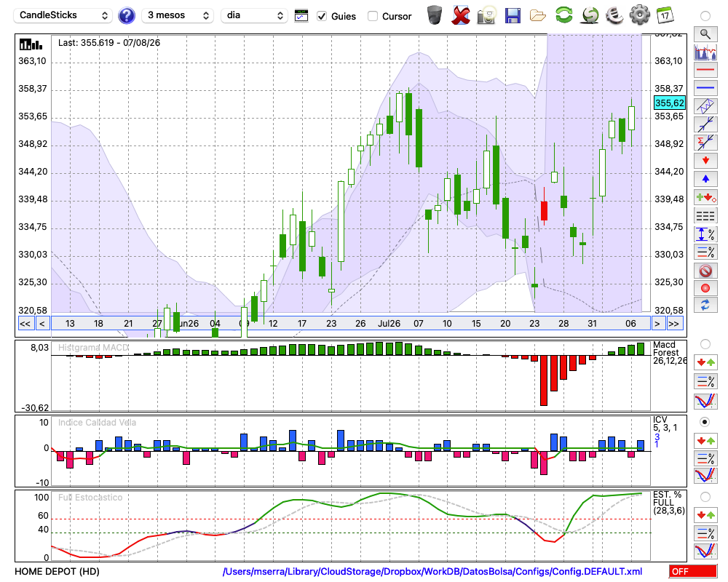
Task: Select the red horizontal line tool
Action: click(x=705, y=70)
